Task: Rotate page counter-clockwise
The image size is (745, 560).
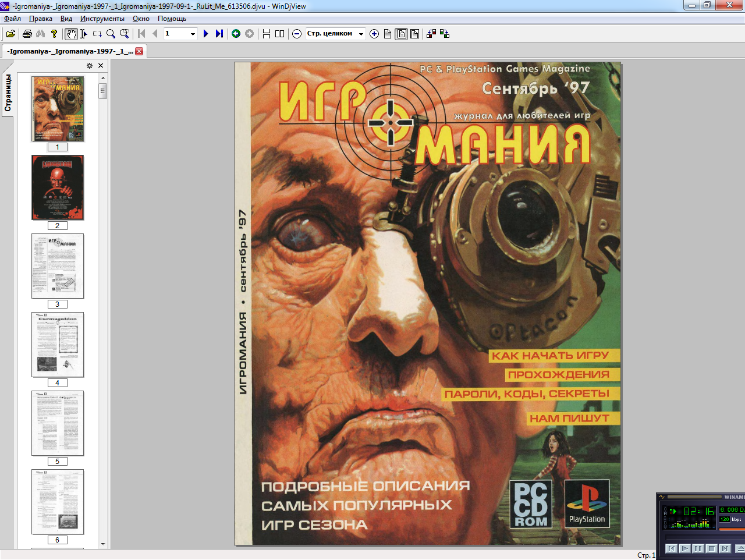Action: (x=431, y=34)
